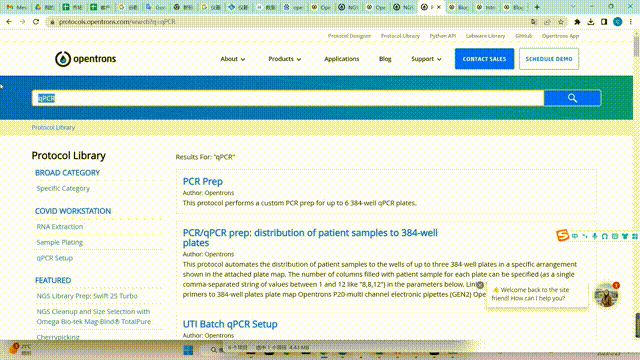The width and height of the screenshot is (640, 360).
Task: Click the translate page icon in address bar
Action: click(x=534, y=22)
